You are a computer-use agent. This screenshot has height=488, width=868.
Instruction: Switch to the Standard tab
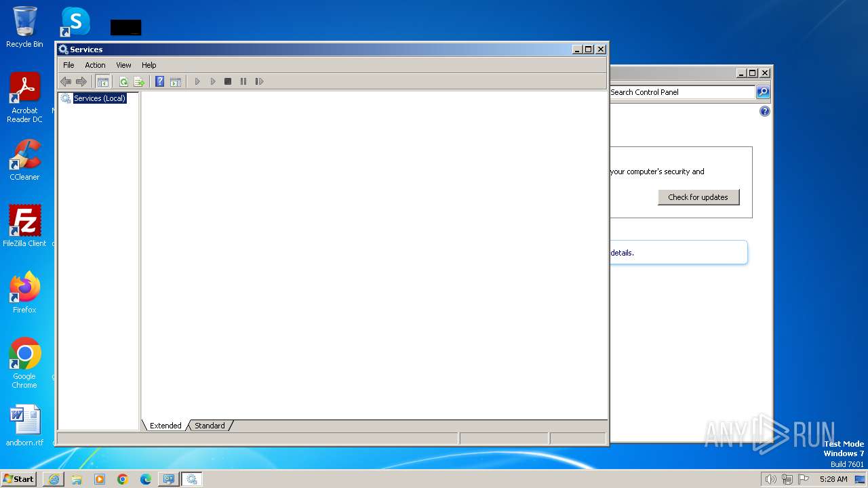210,426
